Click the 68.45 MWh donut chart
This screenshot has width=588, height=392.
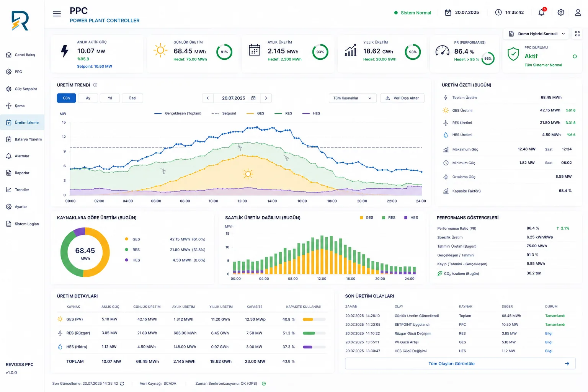coord(85,252)
